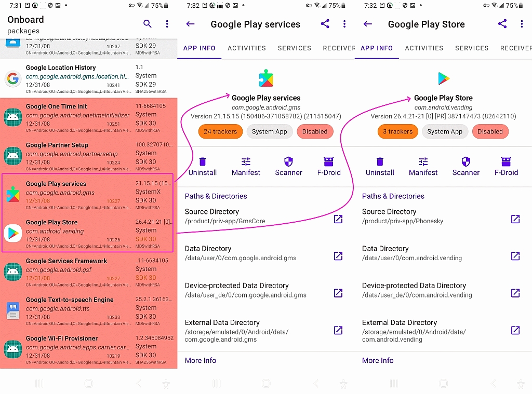Switch to ACTIVITIES tab in Play Store screen
Viewport: 532px width, 394px height.
coord(424,48)
